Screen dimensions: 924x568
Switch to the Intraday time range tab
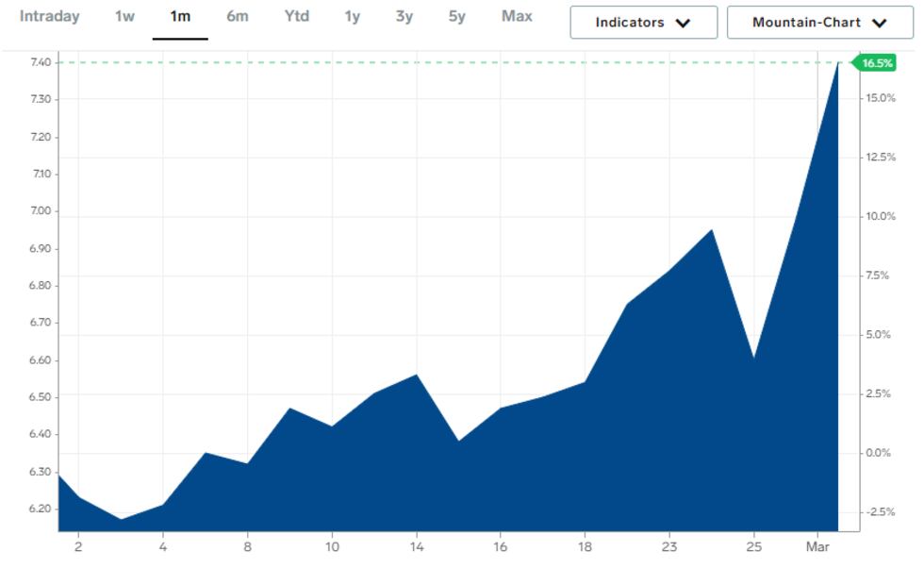[x=49, y=17]
